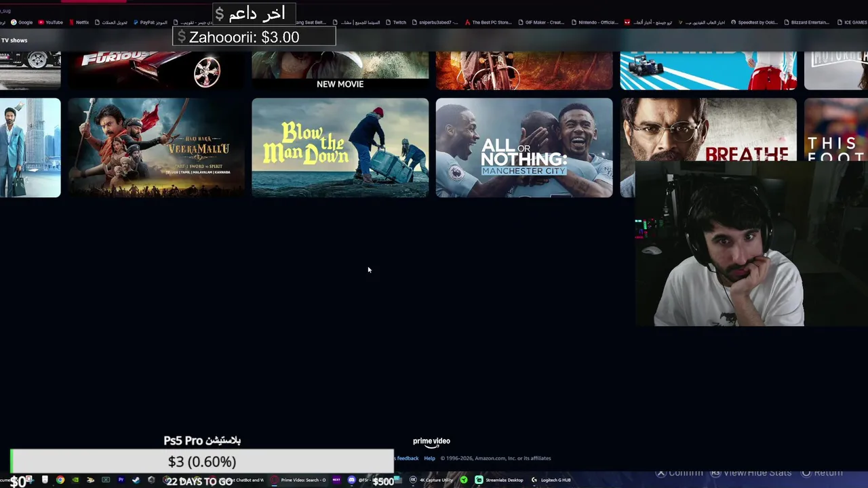
Task: Open the Veera Mallu movie thumbnail
Action: [156, 148]
